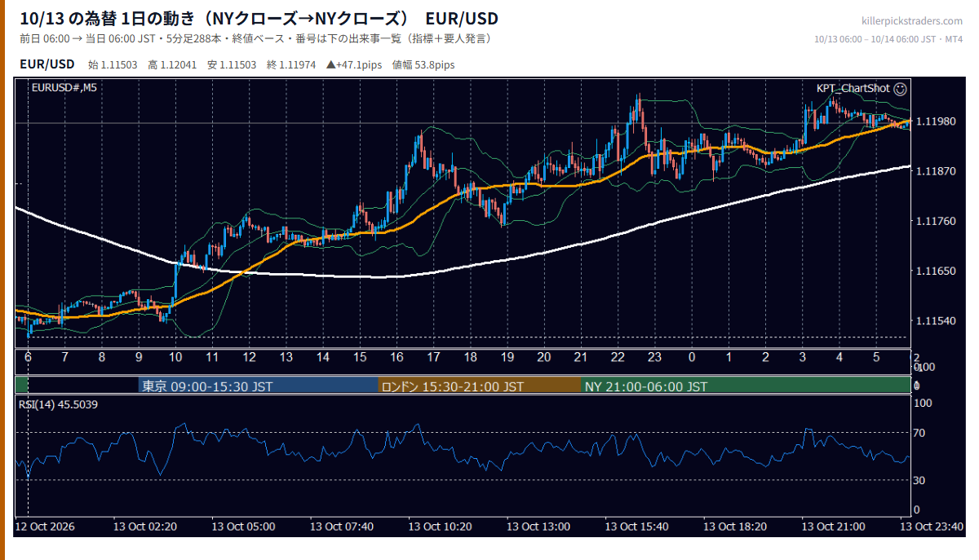Screen dimensions: 979x560
Task: Click the 高 1.12041 high value
Action: coord(173,64)
